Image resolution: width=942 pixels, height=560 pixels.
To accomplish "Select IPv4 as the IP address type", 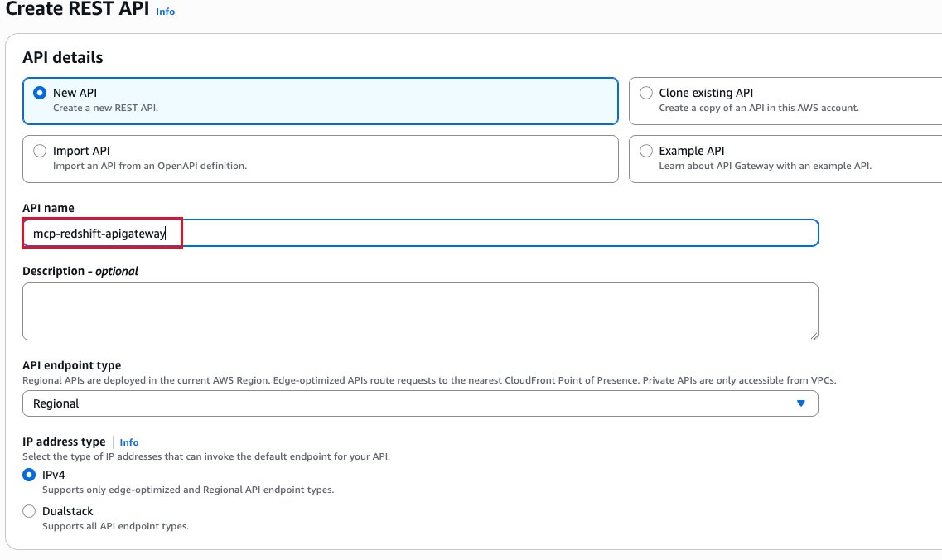I will [x=29, y=475].
